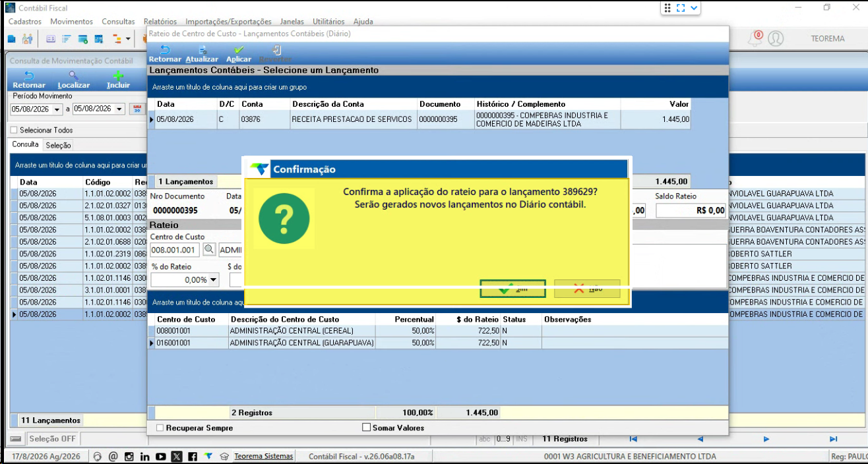868x464 pixels.
Task: Open the Teorema Sistemas link
Action: pyautogui.click(x=264, y=456)
